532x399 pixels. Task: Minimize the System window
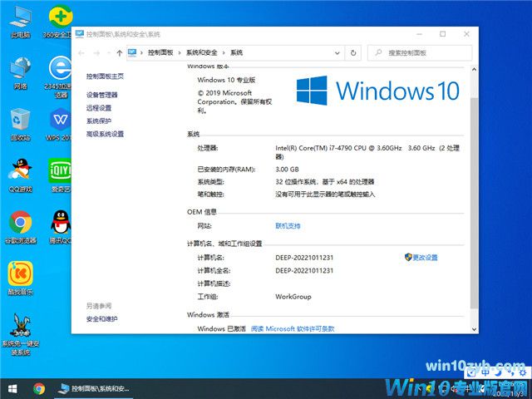coord(419,34)
